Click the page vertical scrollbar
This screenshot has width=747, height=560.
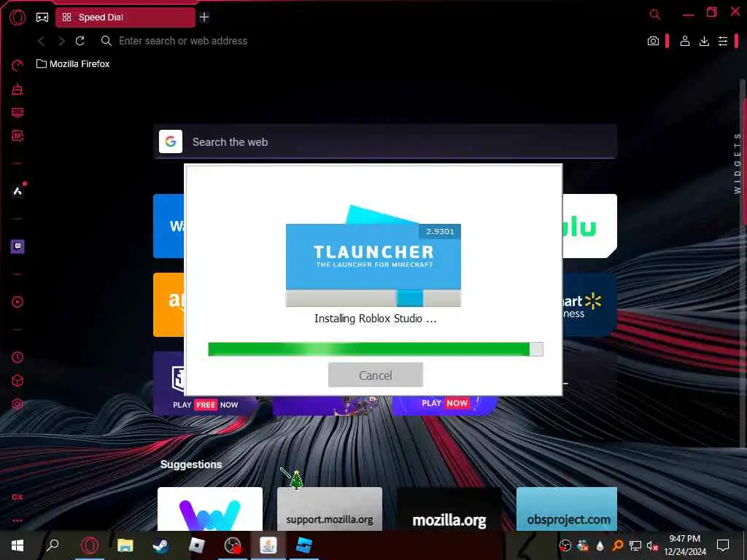click(x=743, y=262)
